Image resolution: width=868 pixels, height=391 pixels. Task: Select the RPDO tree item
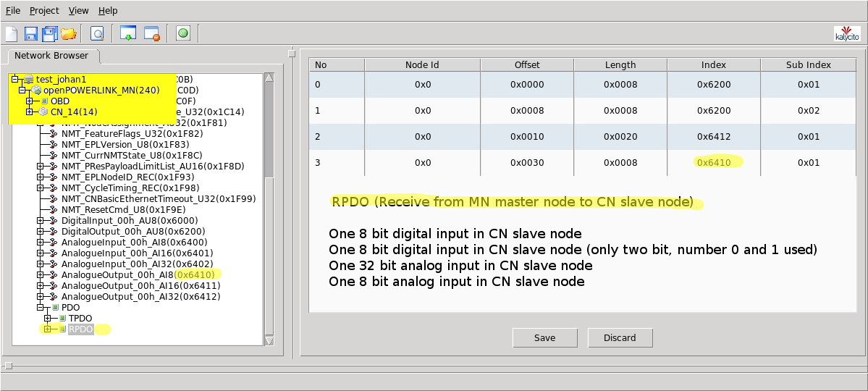[81, 329]
